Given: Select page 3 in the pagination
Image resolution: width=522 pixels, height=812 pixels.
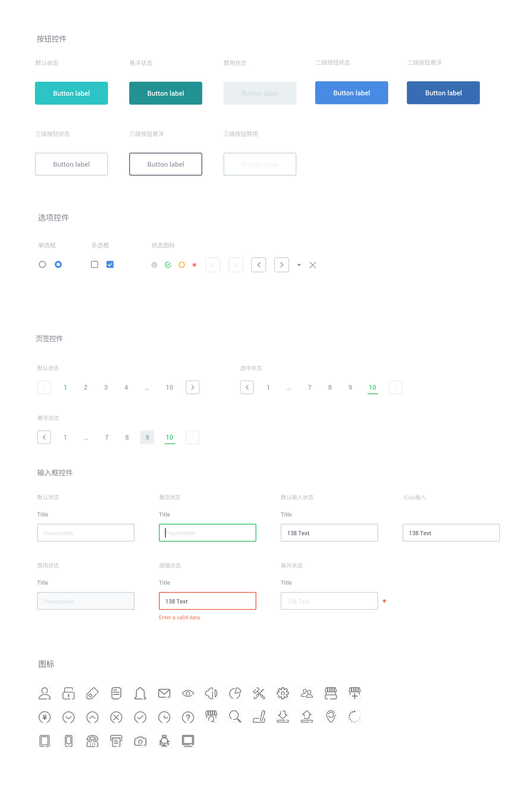Looking at the screenshot, I should coord(106,387).
